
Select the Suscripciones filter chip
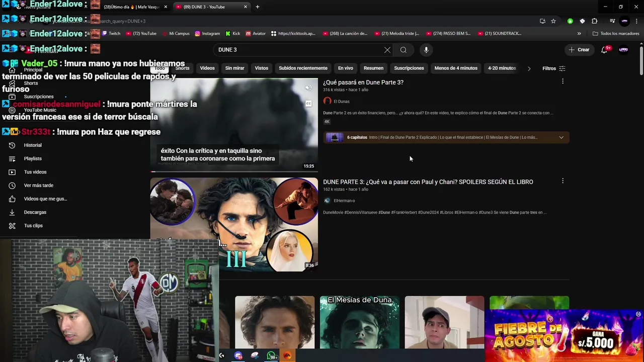[409, 68]
